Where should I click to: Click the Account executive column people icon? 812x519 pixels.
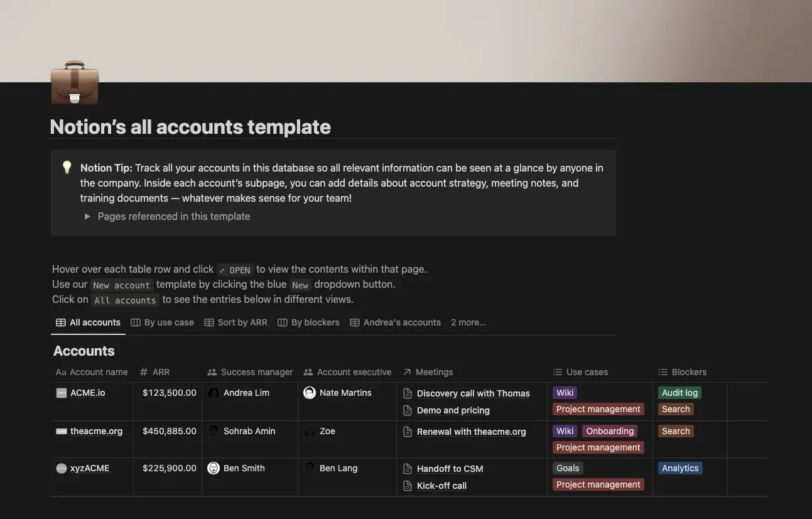[x=308, y=372]
